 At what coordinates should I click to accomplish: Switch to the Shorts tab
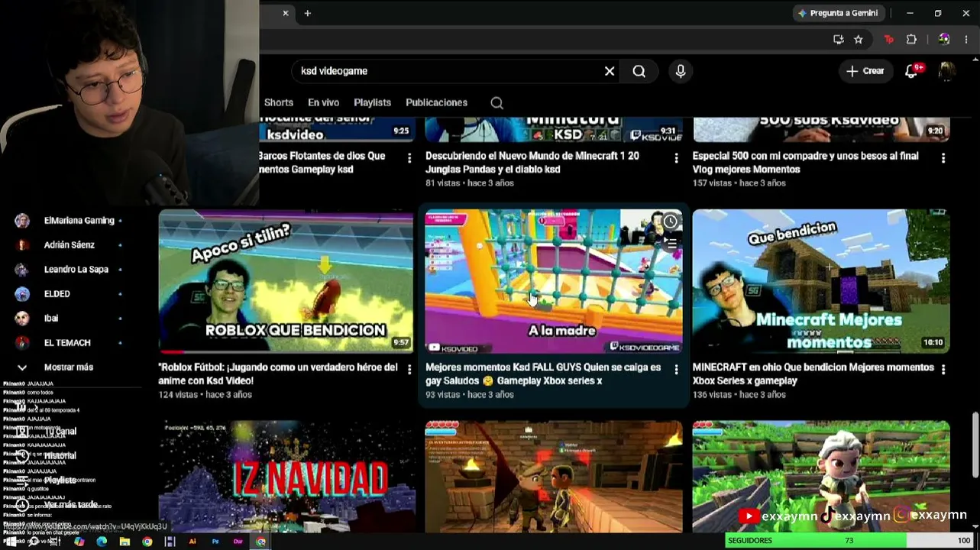(x=279, y=102)
